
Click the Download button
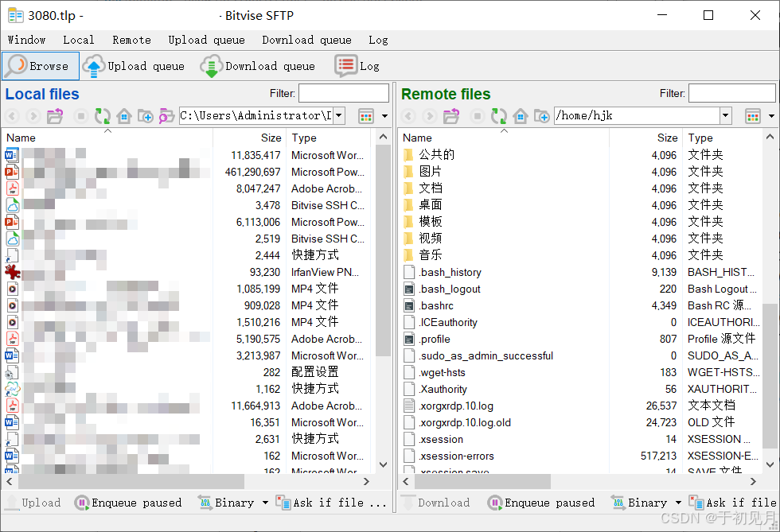pos(436,503)
